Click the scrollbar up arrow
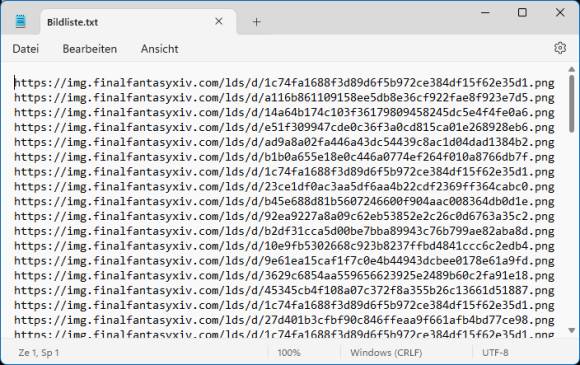580x365 pixels. pos(571,69)
